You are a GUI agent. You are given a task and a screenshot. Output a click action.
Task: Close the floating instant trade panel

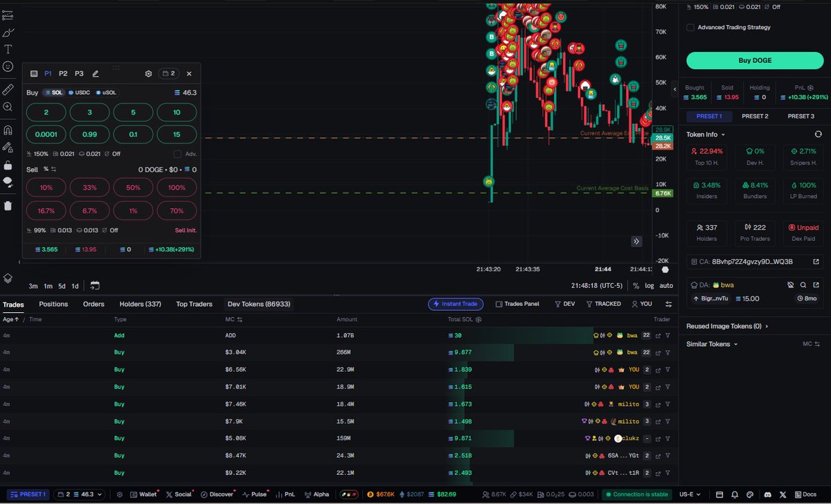(189, 73)
